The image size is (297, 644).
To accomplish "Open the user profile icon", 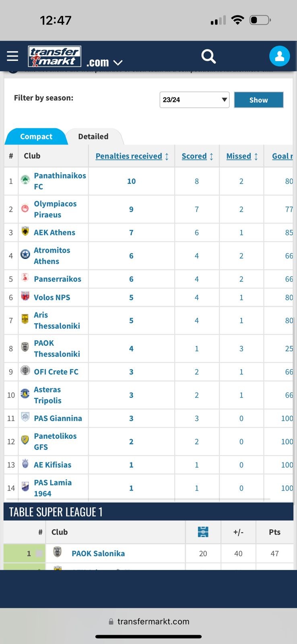I will 279,56.
